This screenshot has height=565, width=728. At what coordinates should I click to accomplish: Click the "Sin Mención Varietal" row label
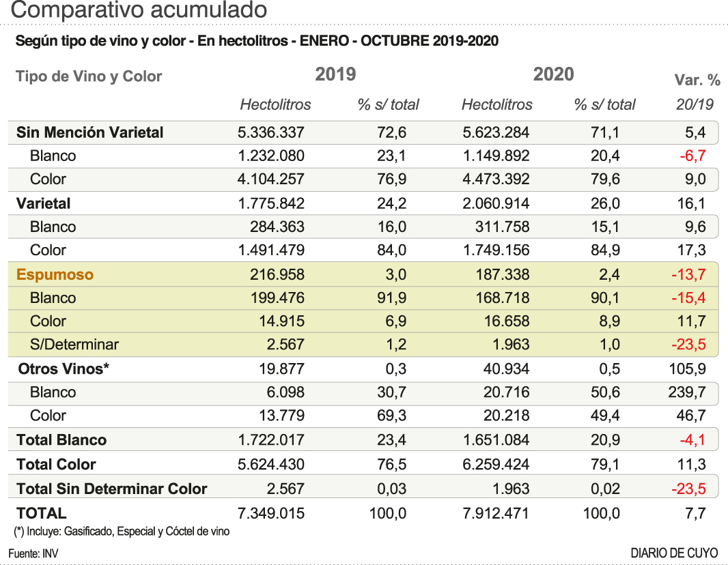coord(90,132)
